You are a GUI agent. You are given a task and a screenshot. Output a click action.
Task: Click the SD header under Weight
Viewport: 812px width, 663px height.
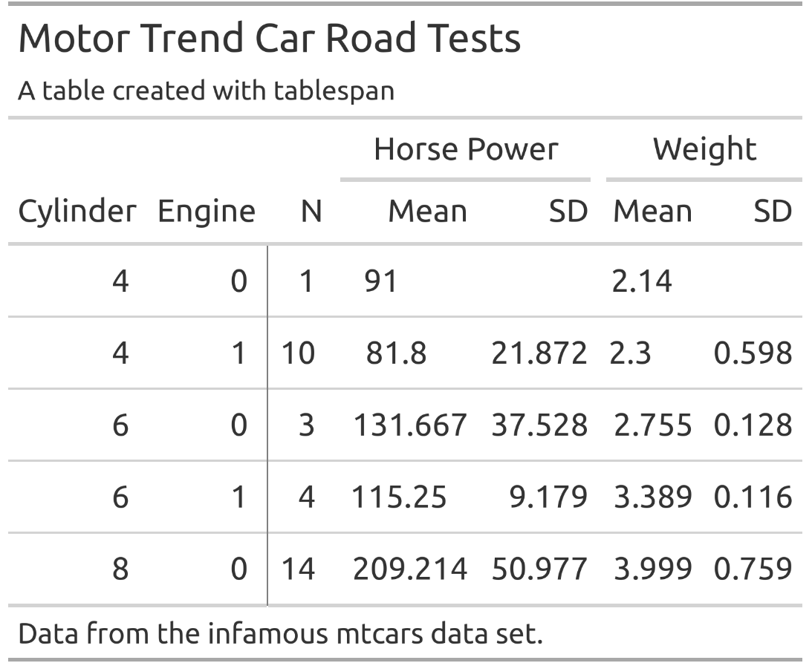click(x=772, y=212)
